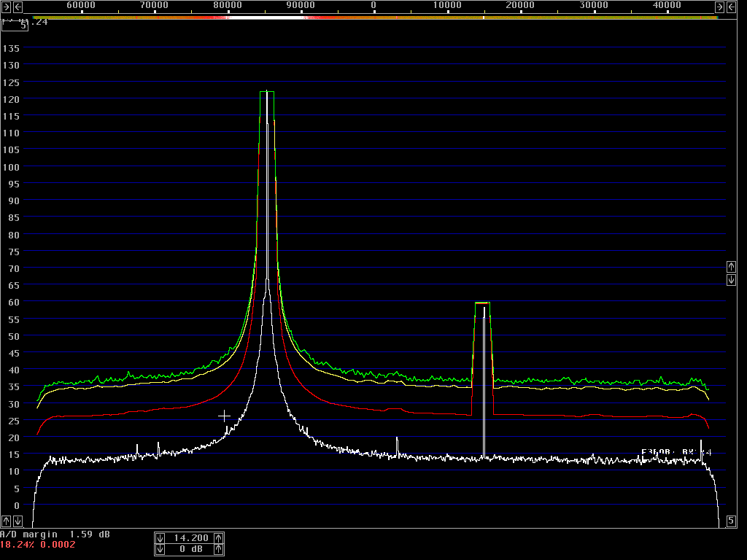The height and width of the screenshot is (560, 747).
Task: Click the right-arrow box beside the 40000 label
Action: (719, 7)
